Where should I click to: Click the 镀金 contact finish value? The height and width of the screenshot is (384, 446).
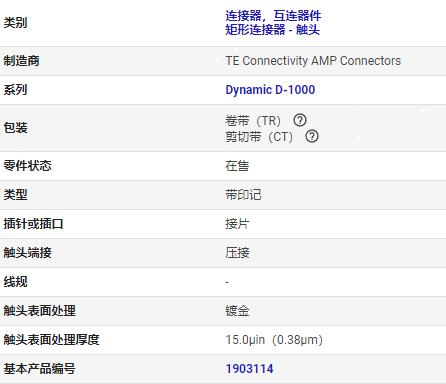[x=237, y=311]
